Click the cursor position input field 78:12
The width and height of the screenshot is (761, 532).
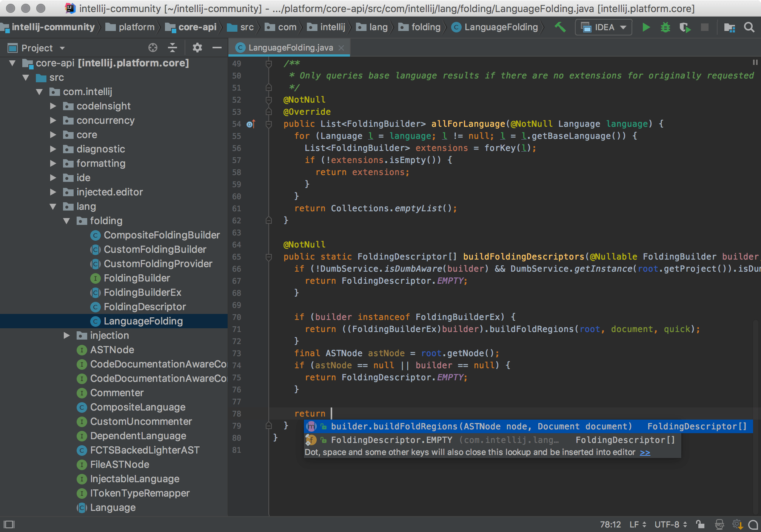[x=607, y=524]
